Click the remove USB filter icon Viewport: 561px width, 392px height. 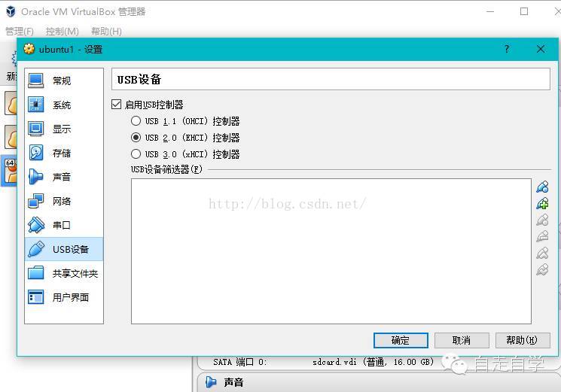pos(542,236)
